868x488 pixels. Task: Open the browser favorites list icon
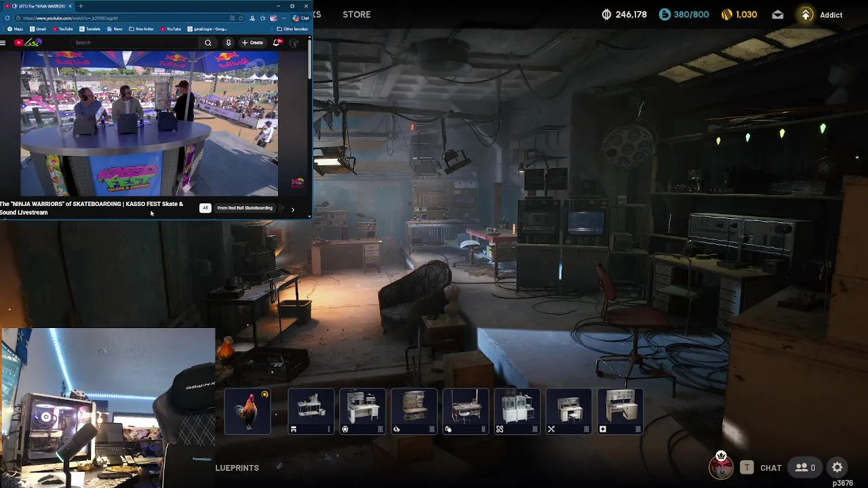[262, 18]
